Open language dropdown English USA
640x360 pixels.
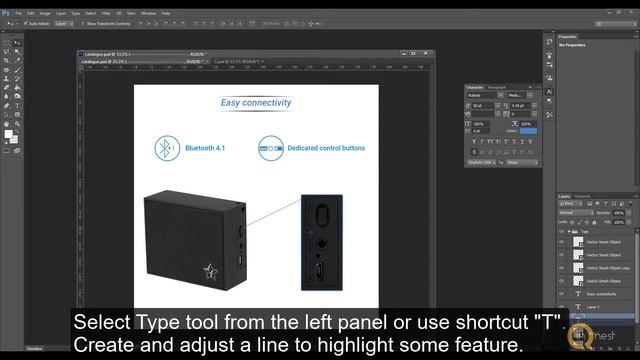pos(481,162)
